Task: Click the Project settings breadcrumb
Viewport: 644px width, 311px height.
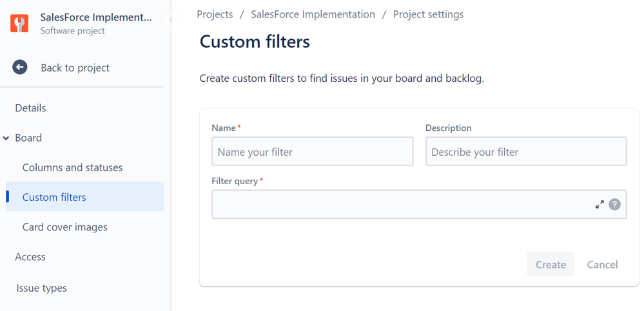Action: (428, 14)
